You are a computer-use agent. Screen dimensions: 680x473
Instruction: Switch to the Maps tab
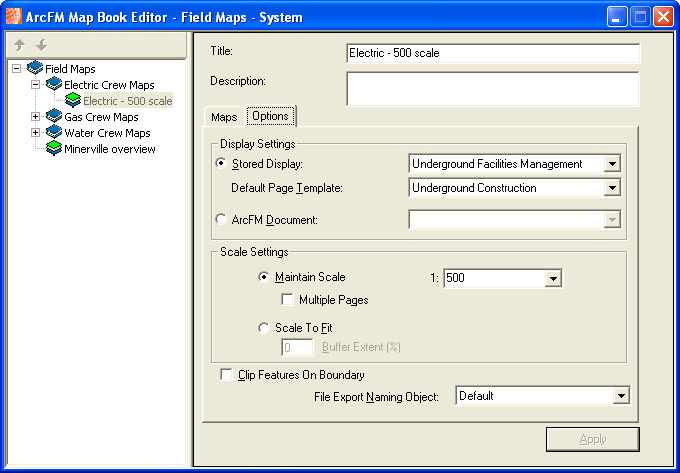pos(224,117)
